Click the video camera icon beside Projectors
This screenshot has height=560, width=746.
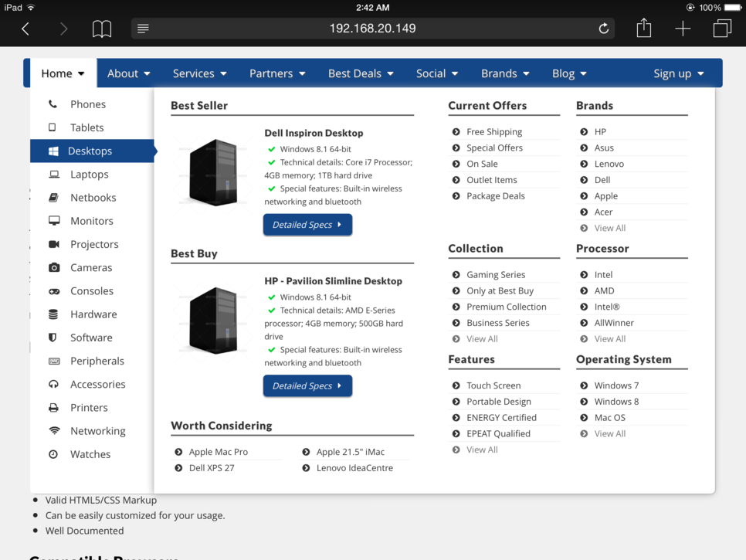pos(54,244)
